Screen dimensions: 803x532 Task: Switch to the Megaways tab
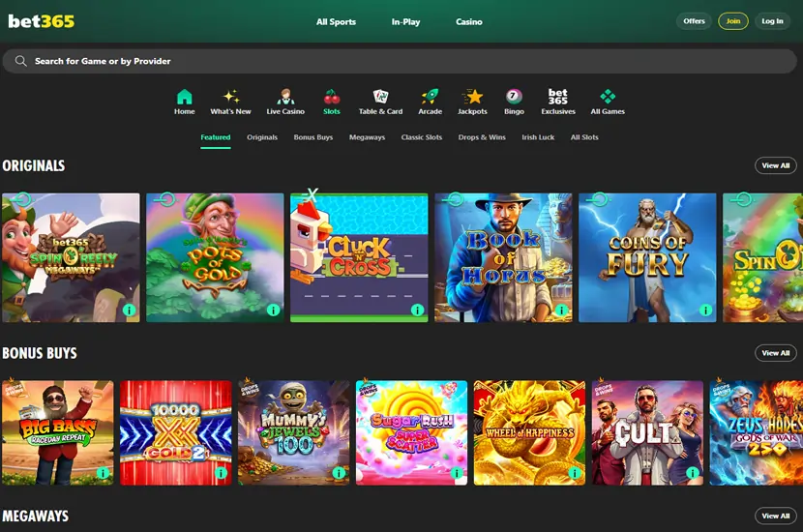367,137
